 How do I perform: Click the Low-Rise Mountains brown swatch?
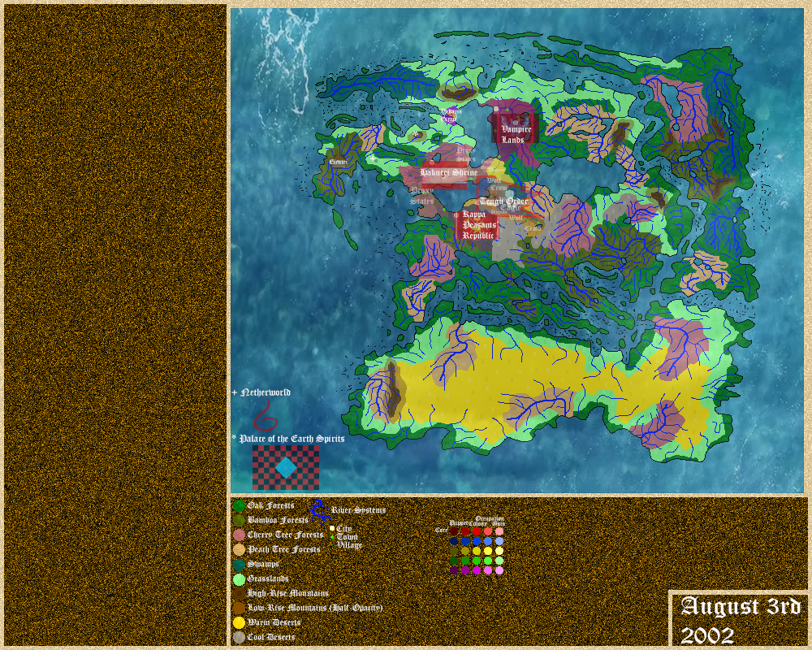[x=239, y=608]
